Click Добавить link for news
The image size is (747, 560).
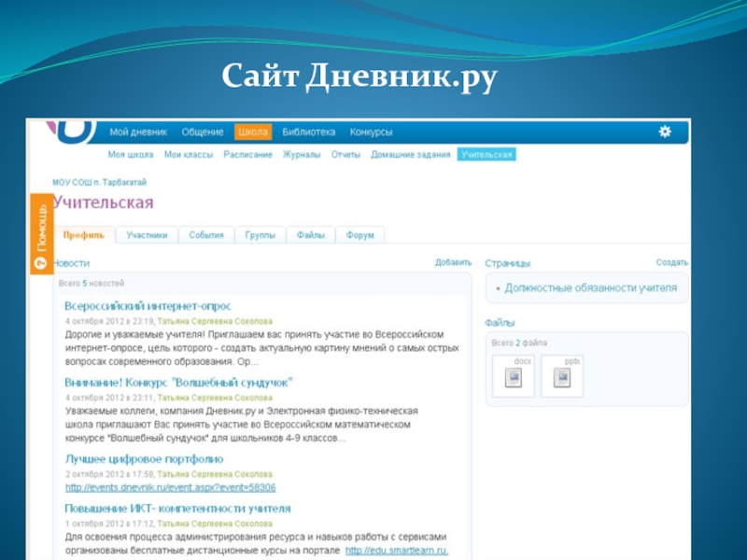[x=453, y=262]
